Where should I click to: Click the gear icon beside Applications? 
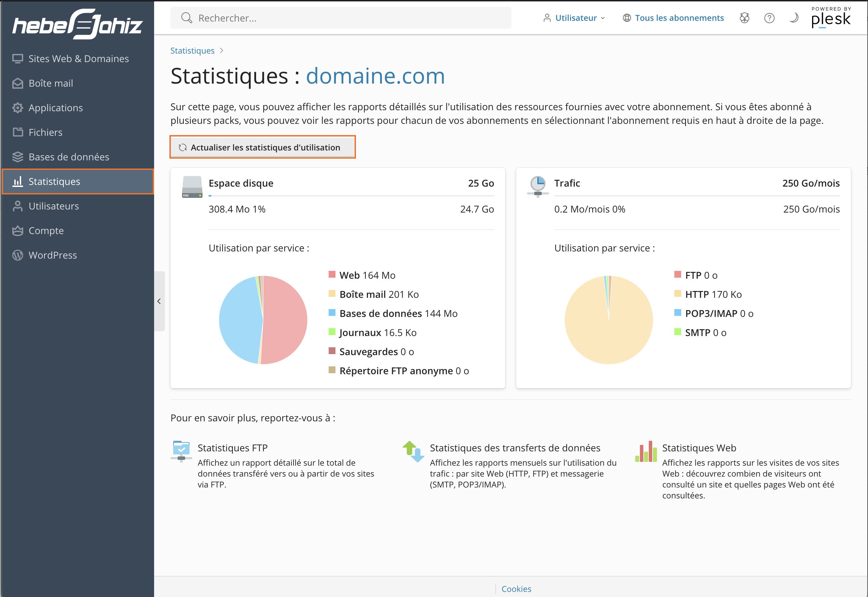tap(18, 108)
